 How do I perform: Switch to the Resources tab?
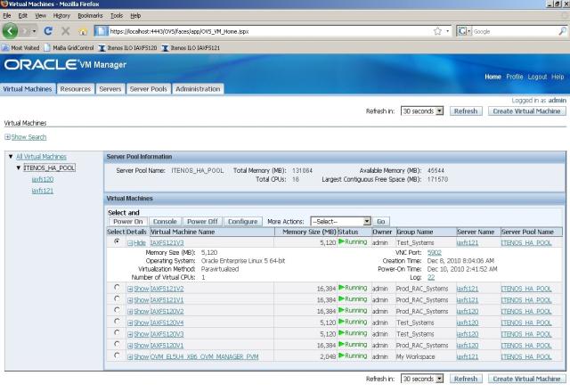pyautogui.click(x=76, y=89)
